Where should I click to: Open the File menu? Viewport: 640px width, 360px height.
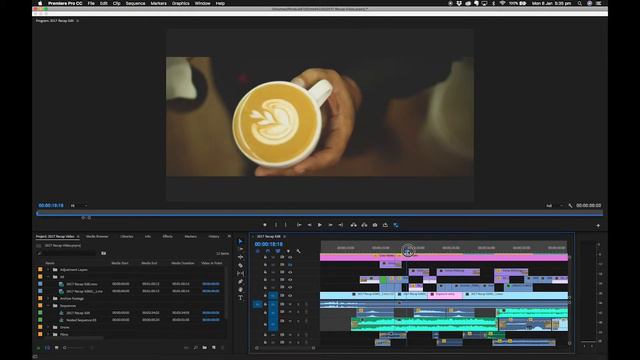[x=91, y=3]
